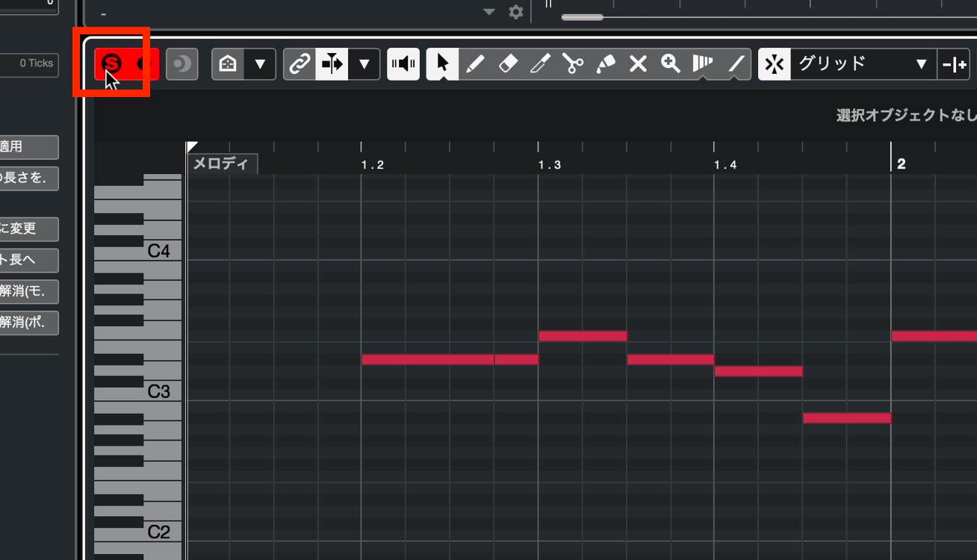This screenshot has height=560, width=977.
Task: Click the 解消(ポ. button
Action: (x=28, y=323)
